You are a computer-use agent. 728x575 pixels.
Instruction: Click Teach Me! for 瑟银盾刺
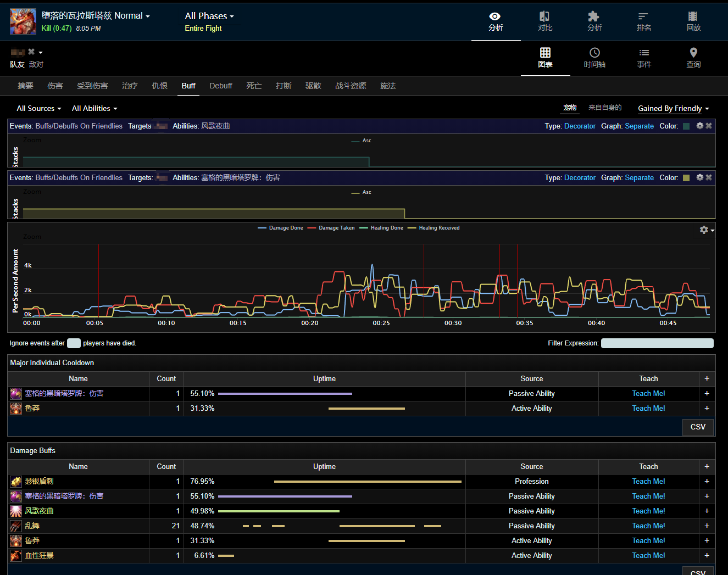click(648, 482)
